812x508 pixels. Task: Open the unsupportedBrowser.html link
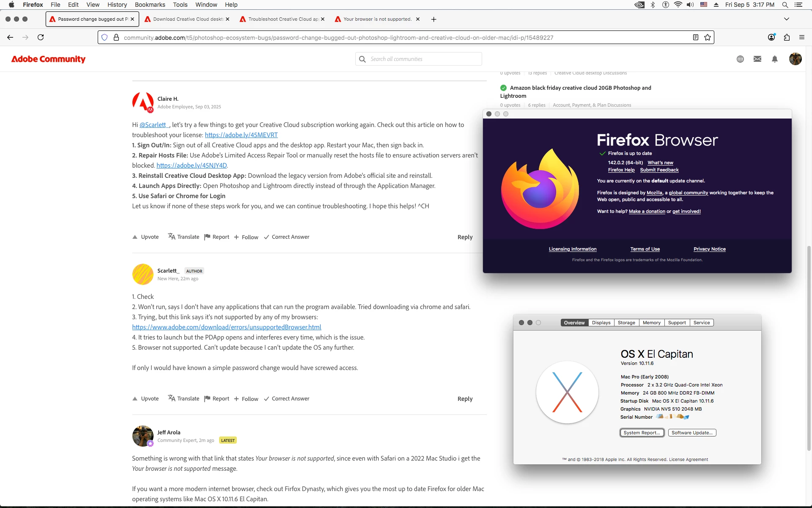click(x=226, y=327)
